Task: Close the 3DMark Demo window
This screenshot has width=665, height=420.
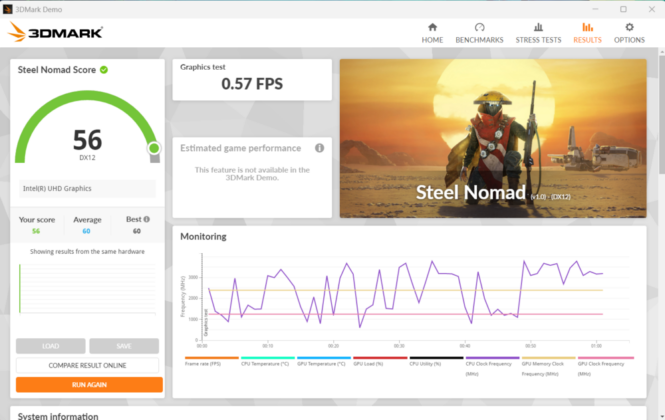Action: click(x=652, y=9)
